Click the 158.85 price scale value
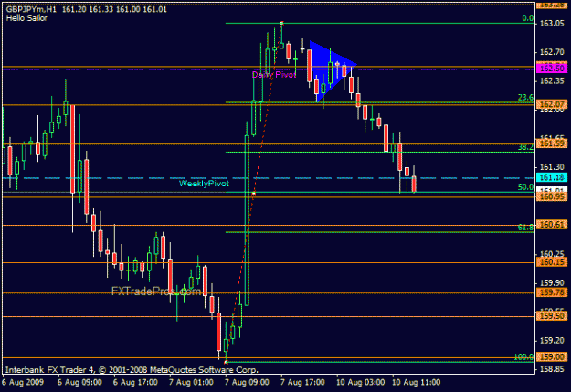Screen dimensions: 571x392 click(x=552, y=369)
